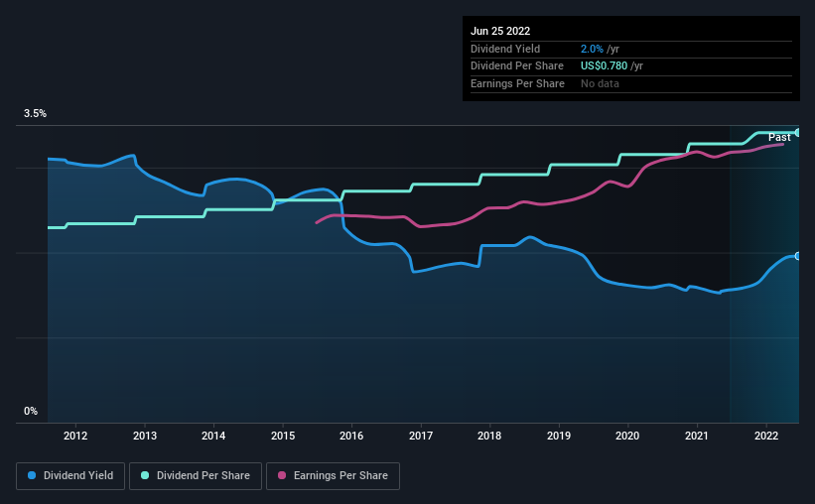Click the 2018 x-axis label

[489, 436]
